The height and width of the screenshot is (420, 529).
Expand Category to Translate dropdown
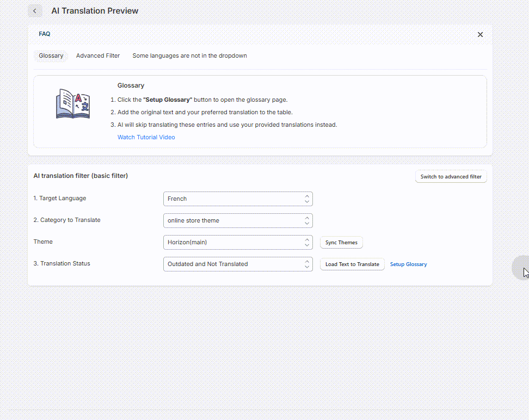tap(238, 221)
